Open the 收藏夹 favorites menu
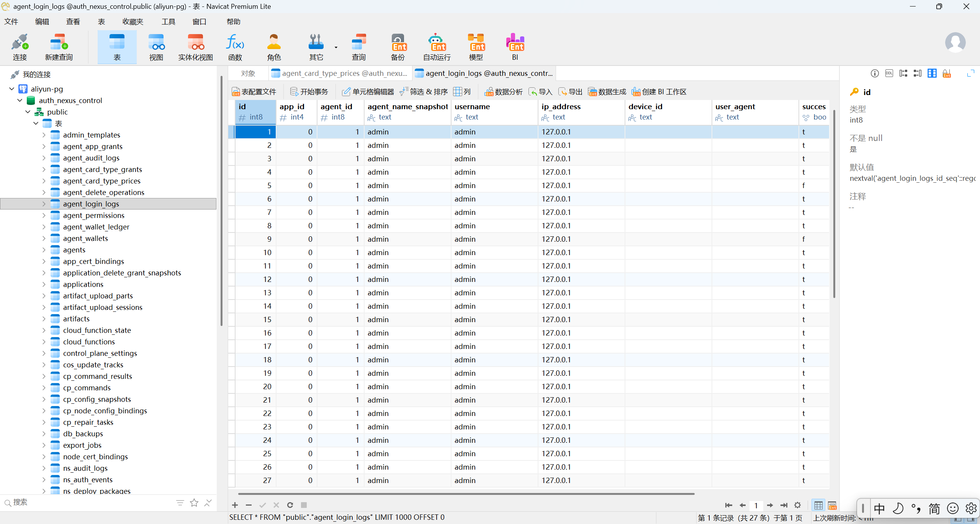The width and height of the screenshot is (980, 524). coord(133,21)
